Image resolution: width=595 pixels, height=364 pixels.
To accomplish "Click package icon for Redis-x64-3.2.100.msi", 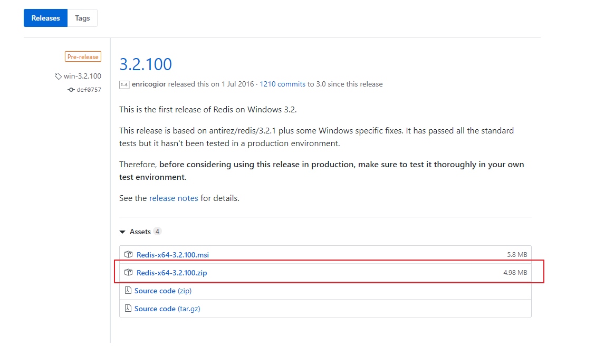I will click(x=129, y=254).
